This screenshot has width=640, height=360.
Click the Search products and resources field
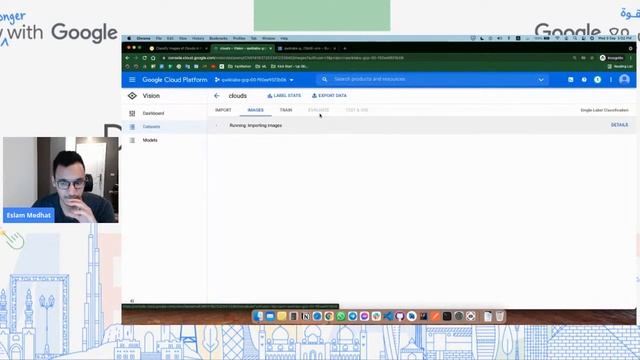pyautogui.click(x=433, y=79)
